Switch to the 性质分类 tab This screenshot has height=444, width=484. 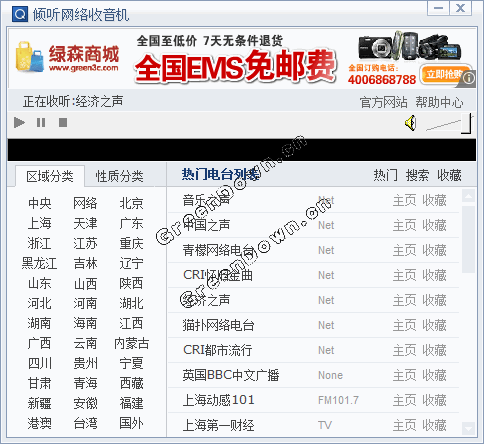(x=119, y=176)
